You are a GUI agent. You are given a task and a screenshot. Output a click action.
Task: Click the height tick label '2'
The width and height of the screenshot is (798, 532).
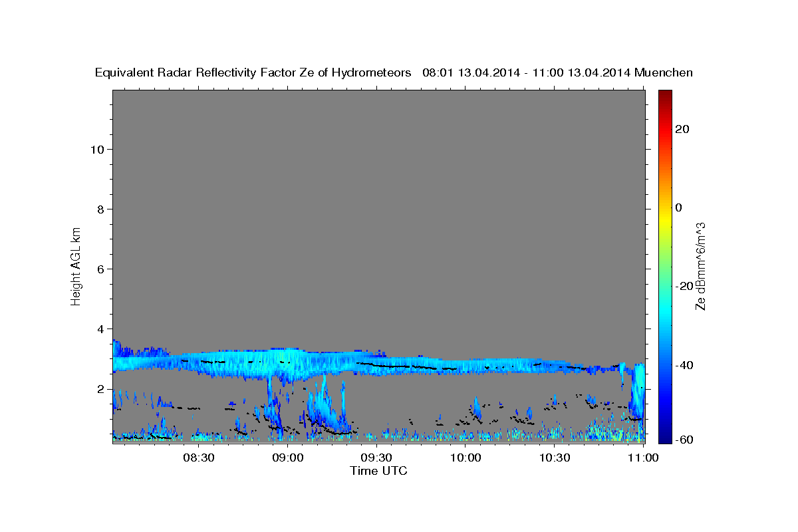click(100, 389)
